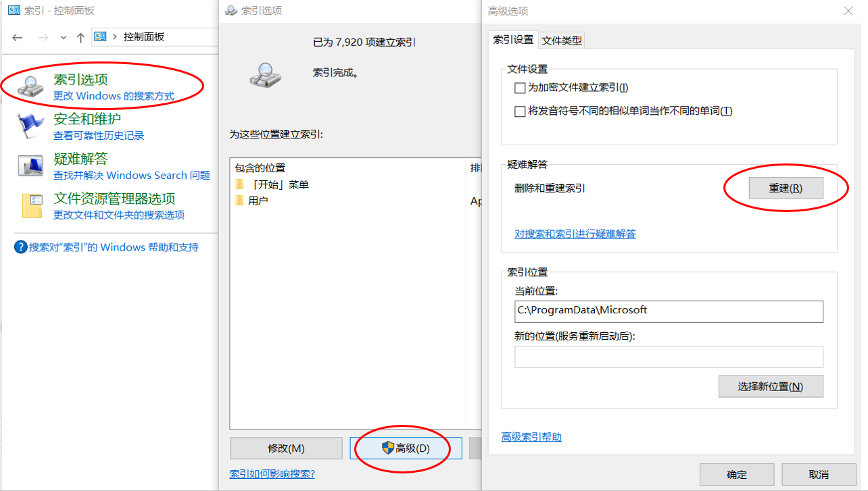Select the 「开始」菜单 row text
This screenshot has height=491, width=868.
279,184
